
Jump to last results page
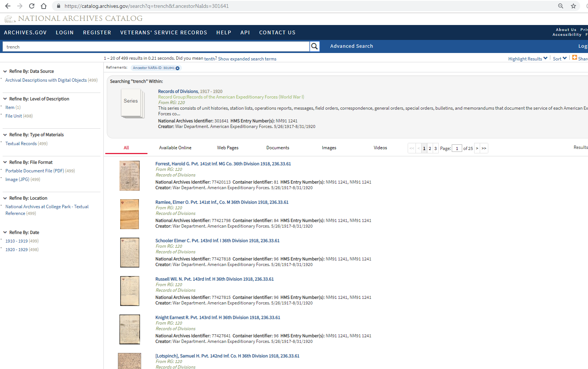(x=484, y=148)
